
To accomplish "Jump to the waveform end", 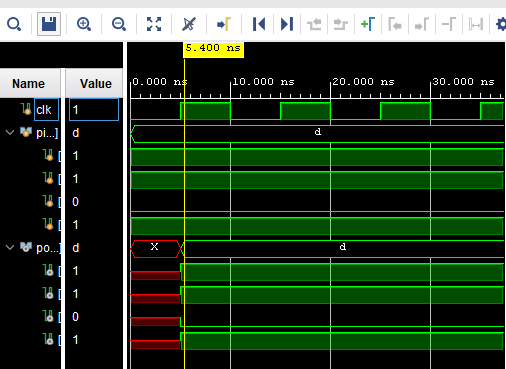I will (x=287, y=24).
